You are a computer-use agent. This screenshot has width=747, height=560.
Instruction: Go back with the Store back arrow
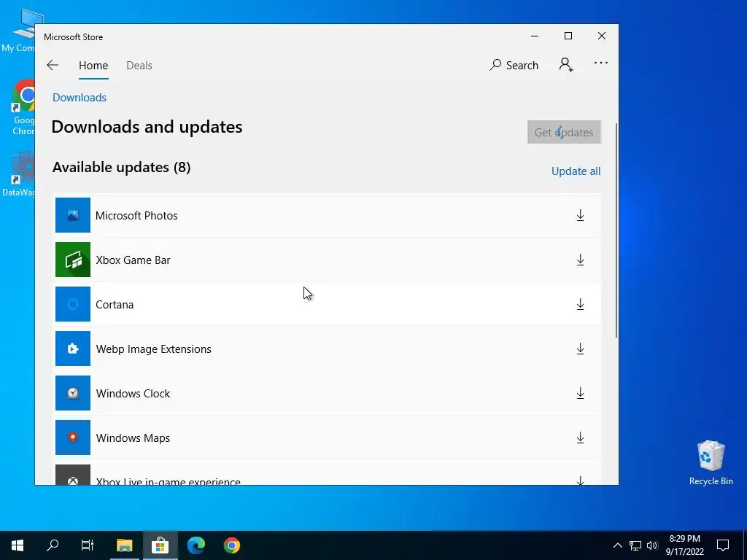point(53,65)
